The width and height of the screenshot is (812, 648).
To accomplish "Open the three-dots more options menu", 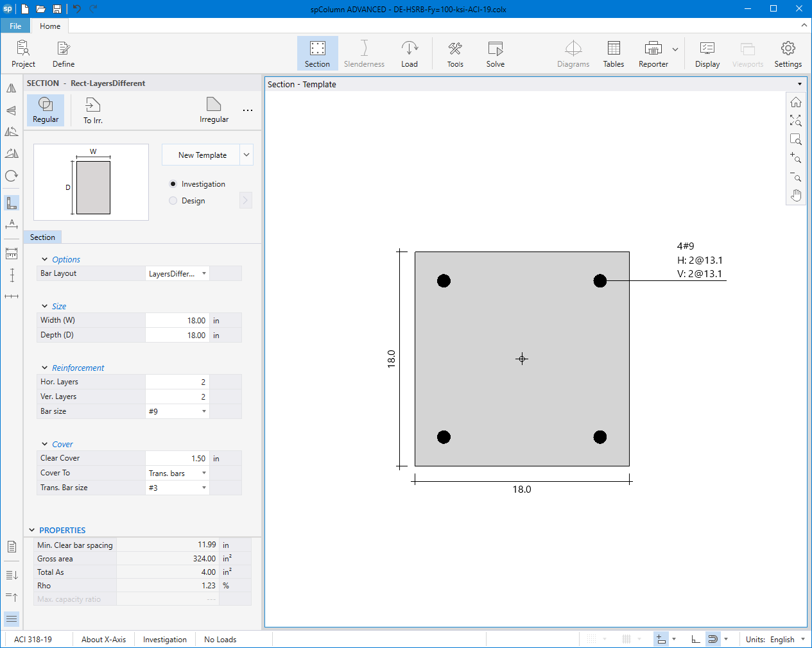I will [248, 110].
